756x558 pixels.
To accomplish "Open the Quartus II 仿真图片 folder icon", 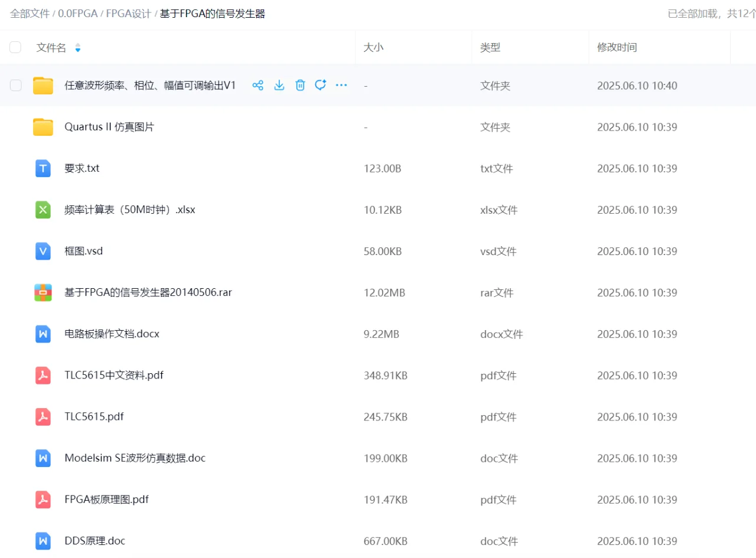I will (x=43, y=126).
